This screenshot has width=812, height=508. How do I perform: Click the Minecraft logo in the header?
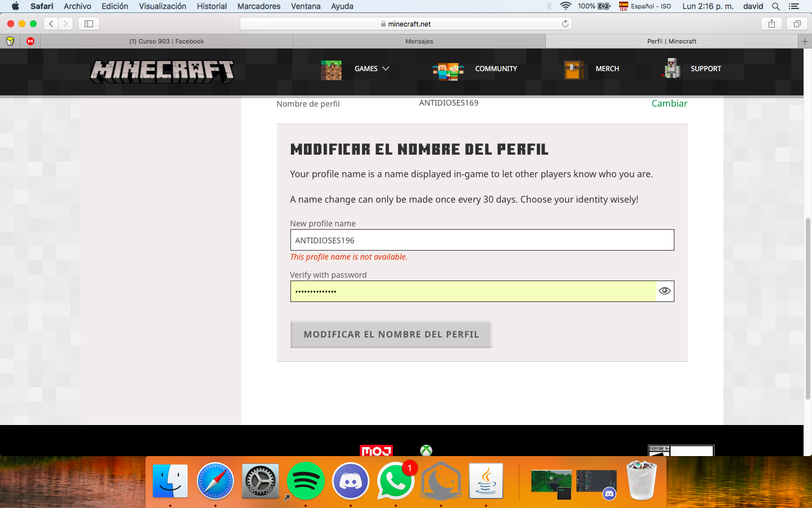162,71
